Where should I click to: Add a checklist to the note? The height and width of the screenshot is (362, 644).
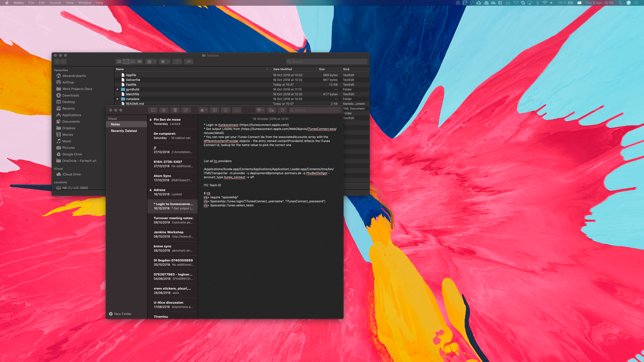pyautogui.click(x=226, y=110)
